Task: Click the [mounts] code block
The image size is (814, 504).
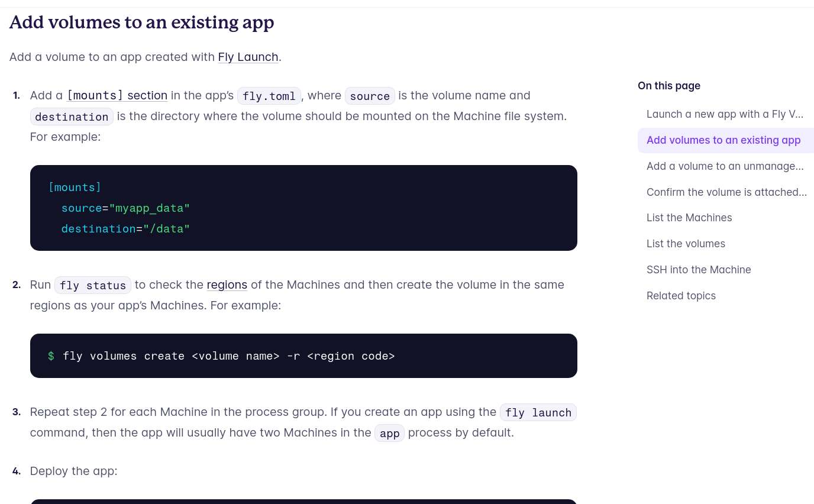Action: (303, 208)
